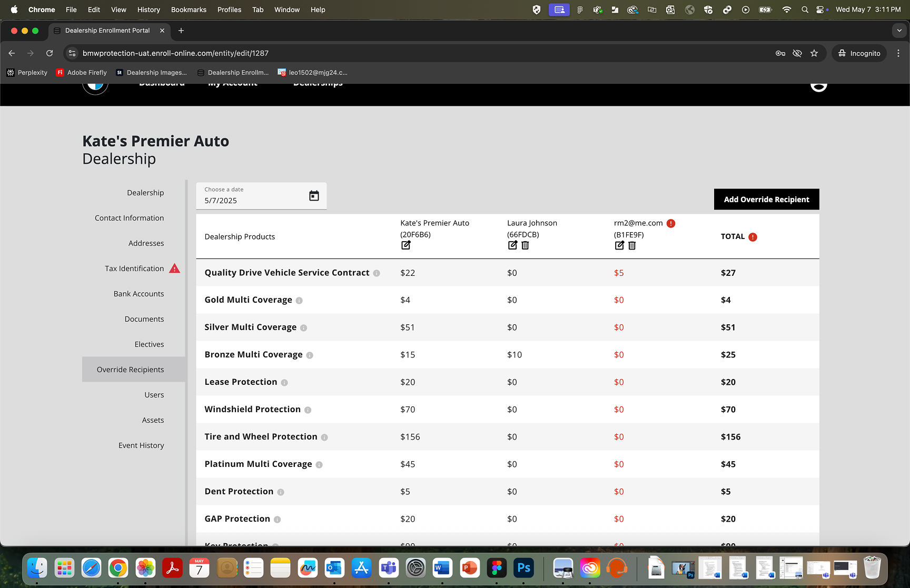Open the Event History section
Screen dimensions: 910x588
141,445
